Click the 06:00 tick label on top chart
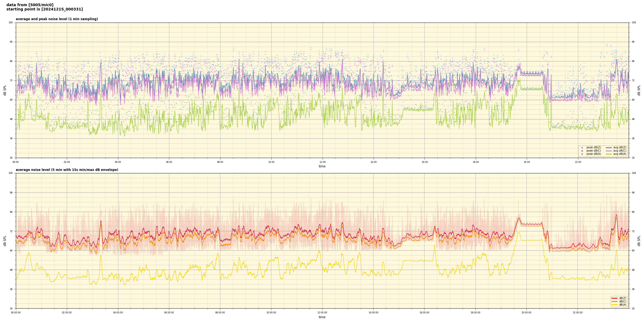Viewport: 644px width, 322px height. click(169, 162)
